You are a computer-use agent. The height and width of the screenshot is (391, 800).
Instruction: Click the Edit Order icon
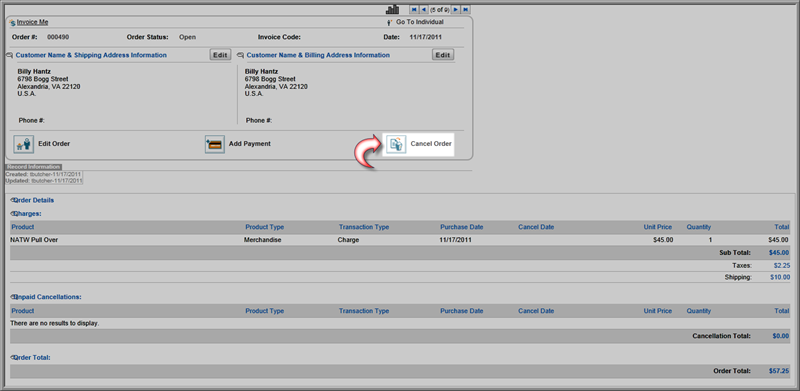23,144
